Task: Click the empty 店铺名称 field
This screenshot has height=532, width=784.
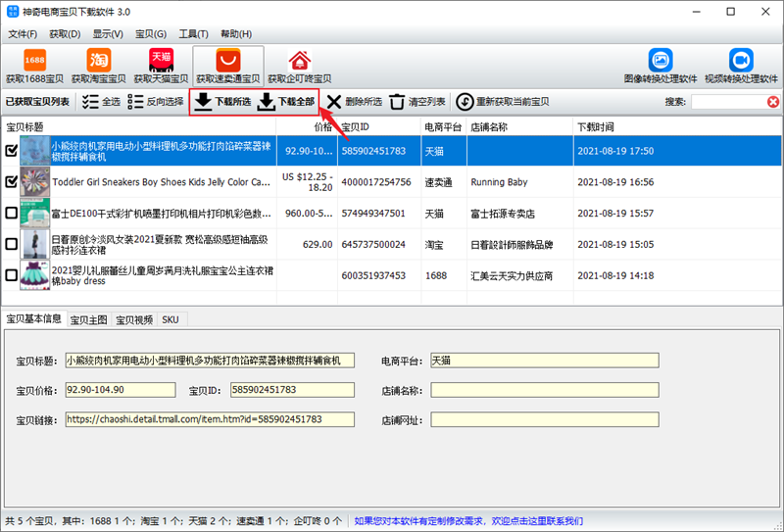Action: coord(545,390)
